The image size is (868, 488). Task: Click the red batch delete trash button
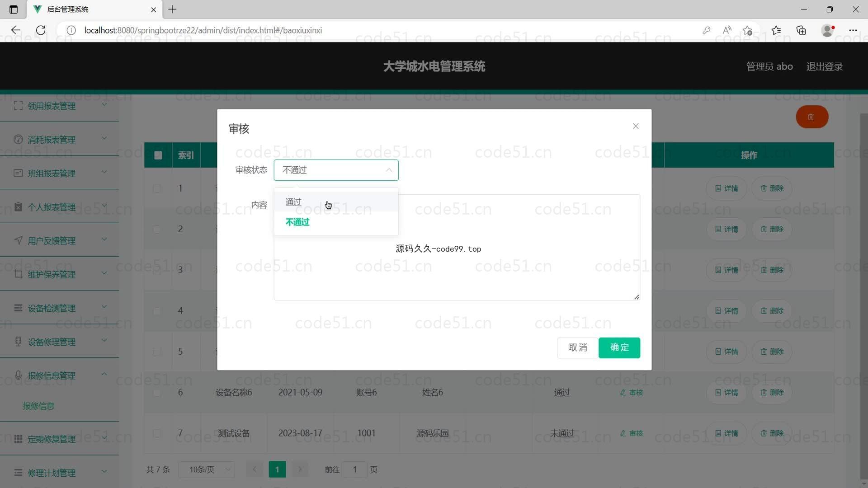click(812, 117)
